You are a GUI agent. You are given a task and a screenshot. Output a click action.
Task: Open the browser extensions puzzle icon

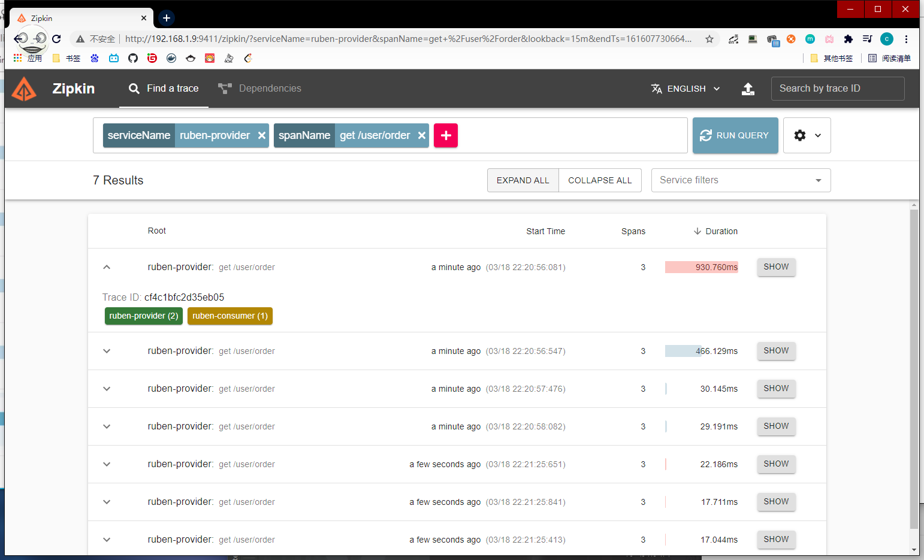click(848, 39)
